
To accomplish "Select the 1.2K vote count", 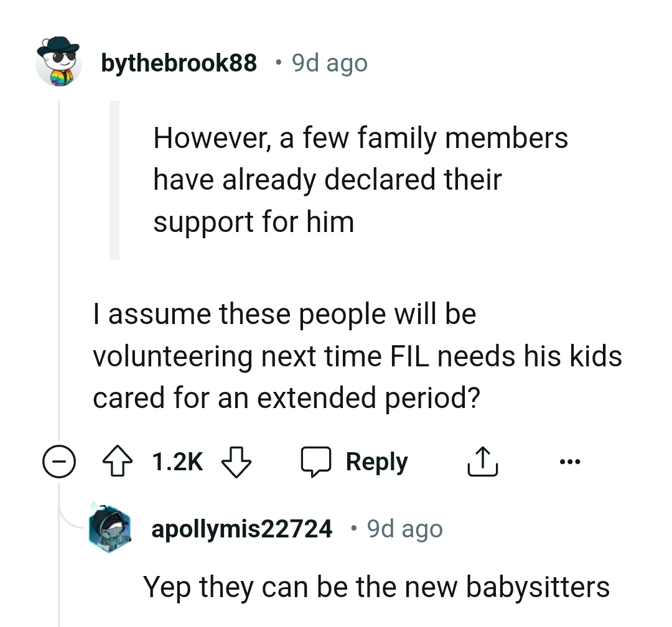I will 177,461.
